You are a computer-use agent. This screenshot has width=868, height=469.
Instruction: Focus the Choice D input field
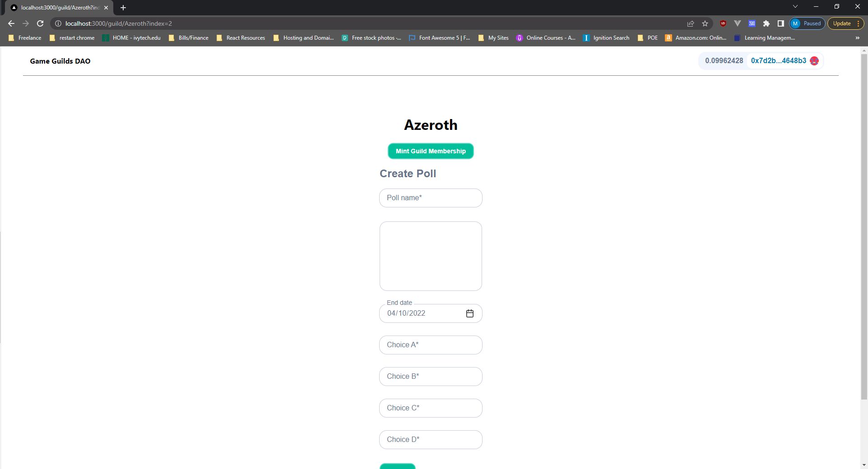431,440
